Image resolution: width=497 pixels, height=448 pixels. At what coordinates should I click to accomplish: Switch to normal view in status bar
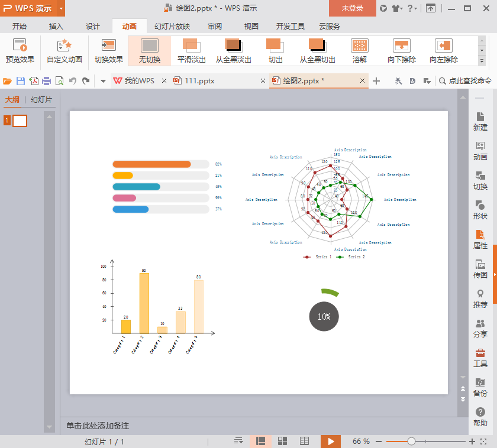(x=260, y=441)
